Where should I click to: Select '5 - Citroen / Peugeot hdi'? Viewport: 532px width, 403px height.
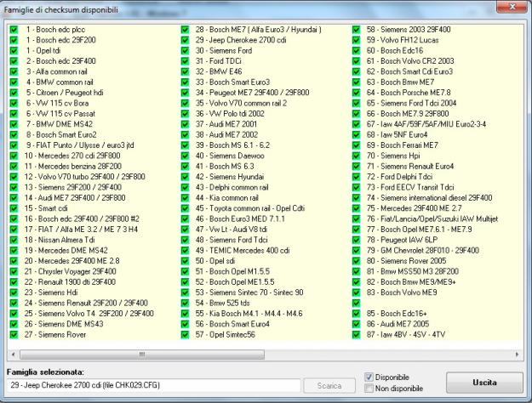65,93
